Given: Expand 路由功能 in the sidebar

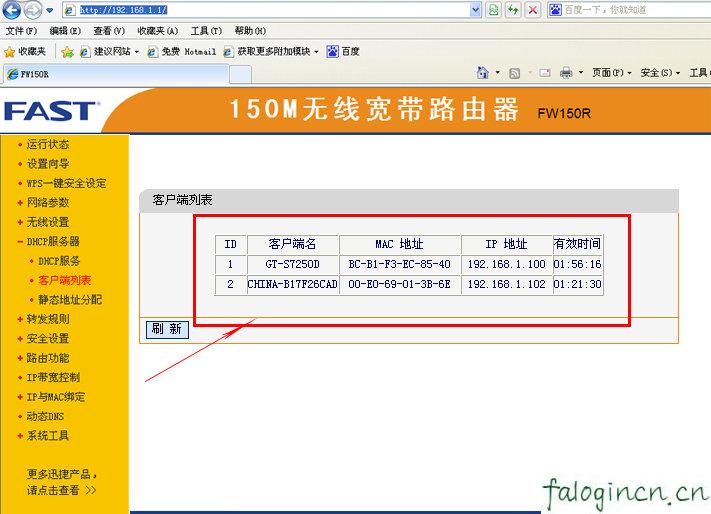Looking at the screenshot, I should pyautogui.click(x=48, y=358).
